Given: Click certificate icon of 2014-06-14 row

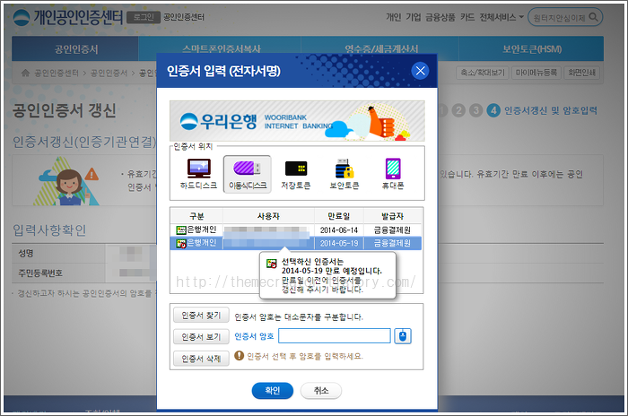Looking at the screenshot, I should [x=181, y=230].
